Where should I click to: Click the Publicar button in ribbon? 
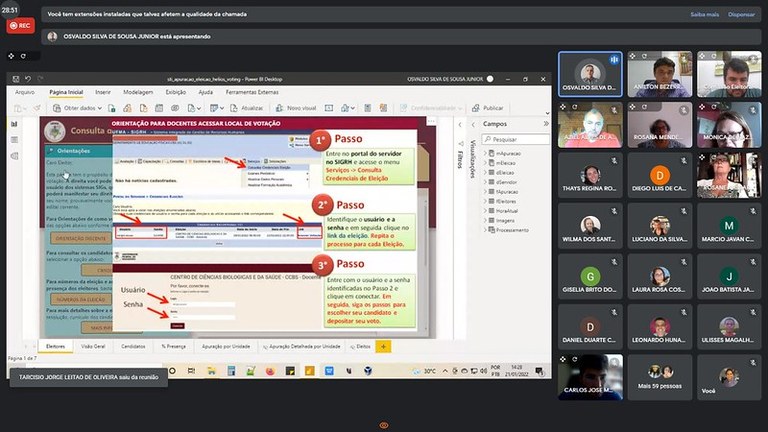[488, 108]
